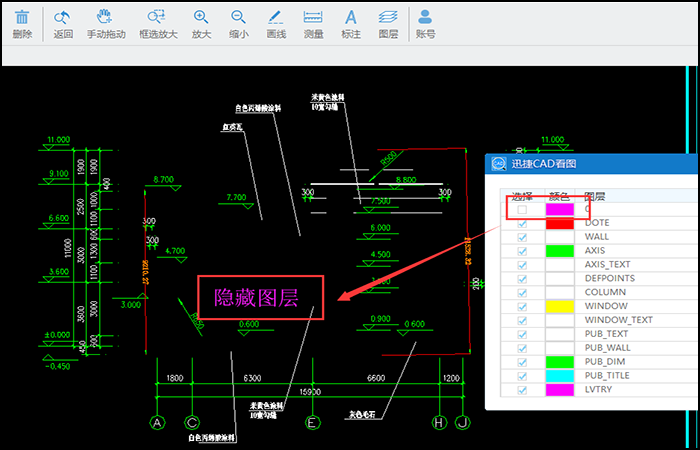Screen dimensions: 700x450
Task: Toggle the AXIS layer checkbox
Action: (522, 251)
